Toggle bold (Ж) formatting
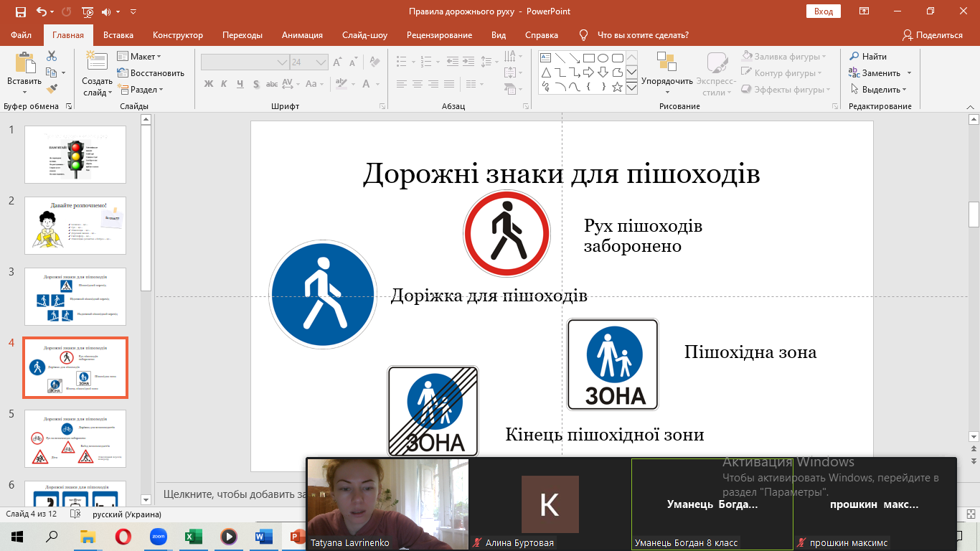 (209, 84)
